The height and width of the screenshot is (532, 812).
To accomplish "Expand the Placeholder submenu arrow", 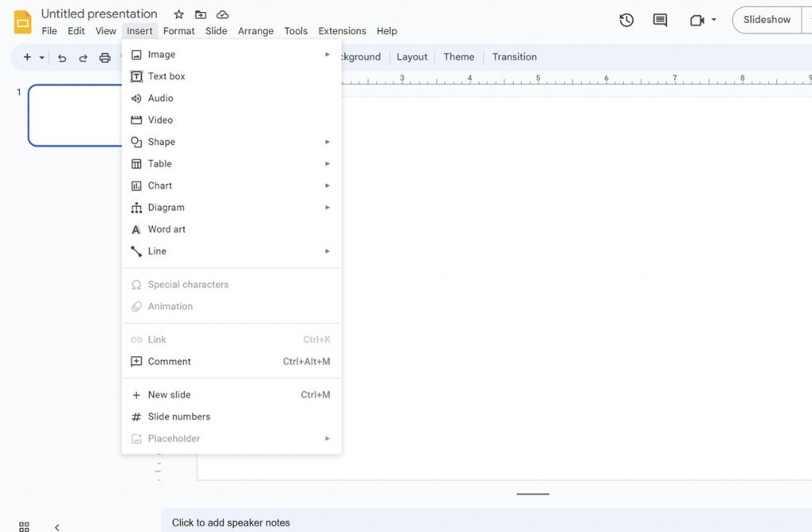I will pos(327,438).
